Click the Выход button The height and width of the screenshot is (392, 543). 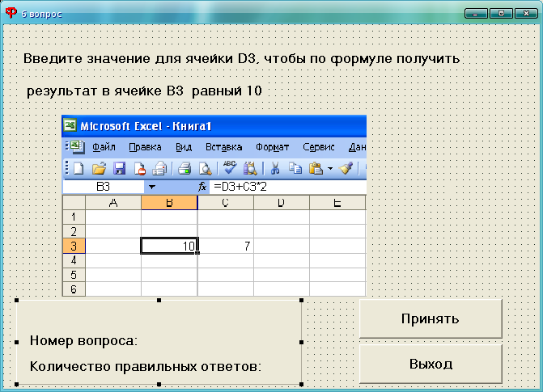[x=431, y=364]
